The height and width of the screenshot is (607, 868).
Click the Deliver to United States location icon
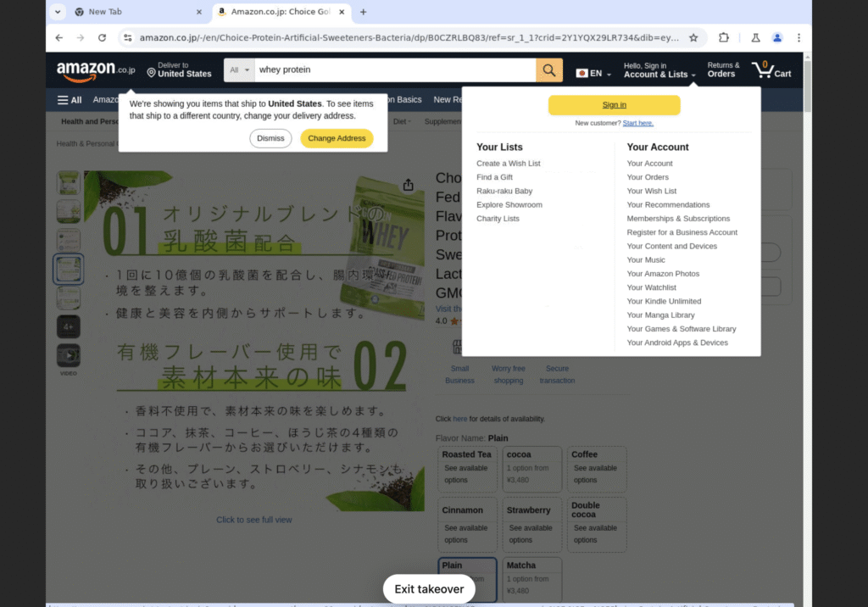[151, 73]
